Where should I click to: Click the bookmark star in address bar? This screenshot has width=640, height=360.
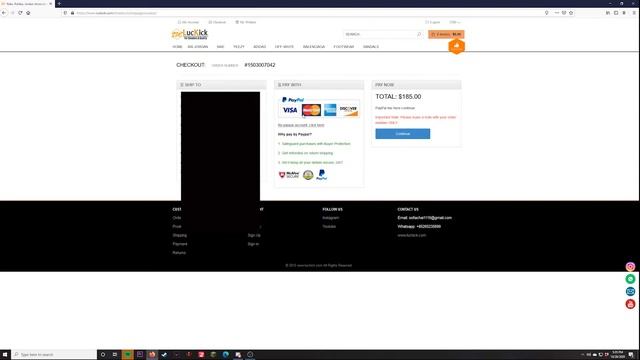coord(571,13)
